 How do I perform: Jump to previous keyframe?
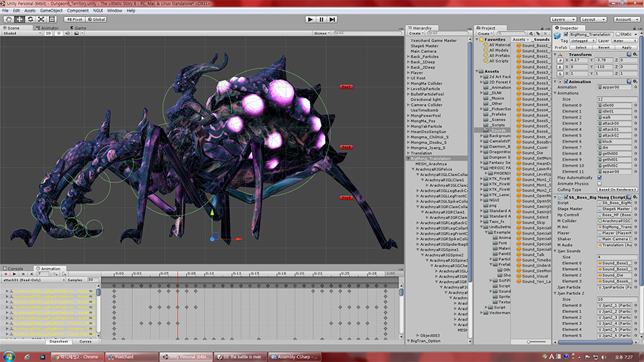tap(23, 274)
